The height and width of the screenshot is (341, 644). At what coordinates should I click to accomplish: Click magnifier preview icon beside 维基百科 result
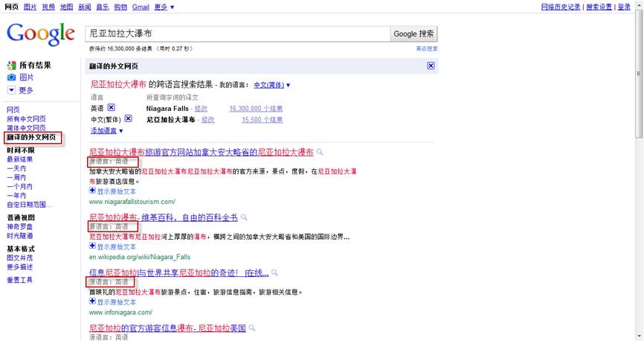point(245,218)
